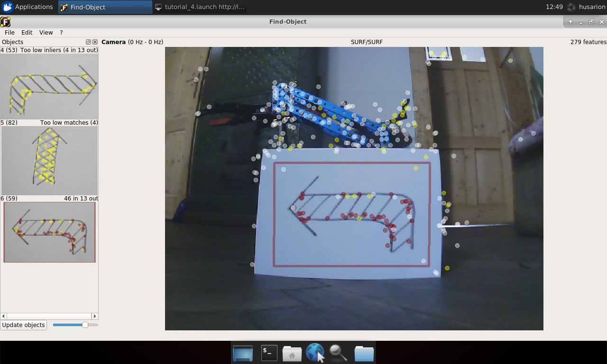Launch the terminal emulator from the dock
The height and width of the screenshot is (364, 607).
click(x=269, y=353)
